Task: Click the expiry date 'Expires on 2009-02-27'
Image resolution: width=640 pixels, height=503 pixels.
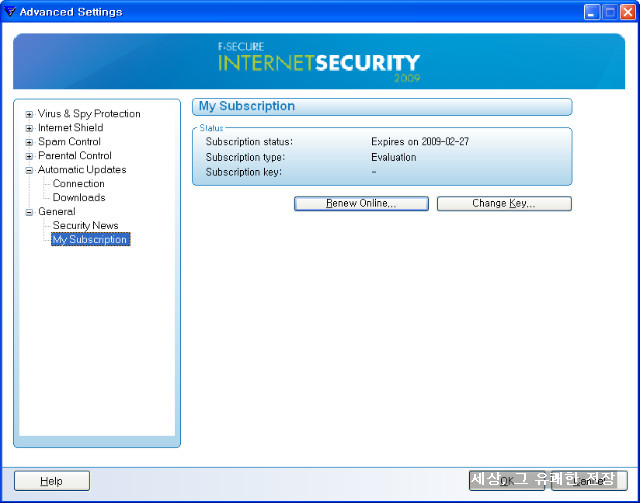Action: pyautogui.click(x=420, y=142)
